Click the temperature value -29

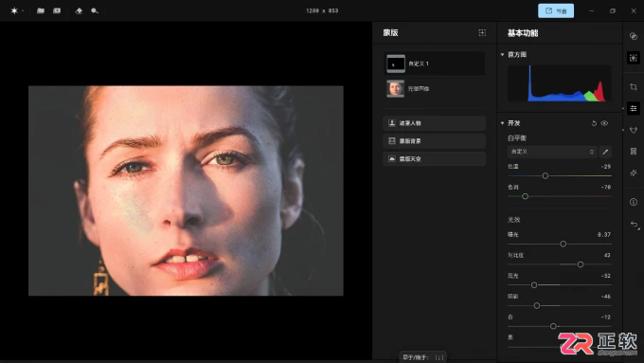(x=605, y=167)
